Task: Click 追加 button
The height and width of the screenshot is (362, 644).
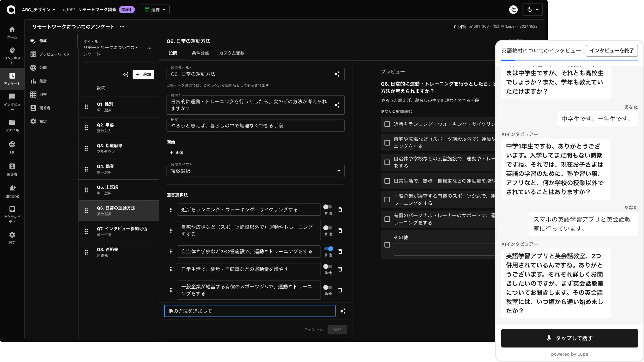Action: (143, 74)
